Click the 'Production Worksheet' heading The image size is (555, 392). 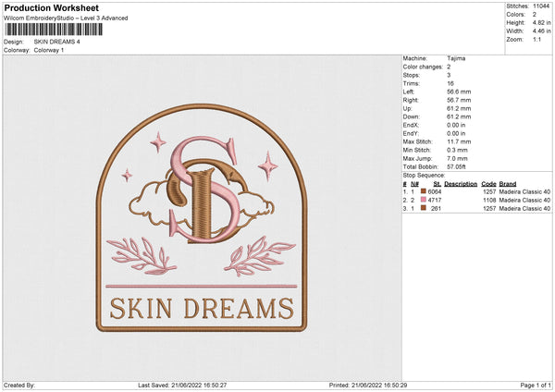click(x=51, y=7)
